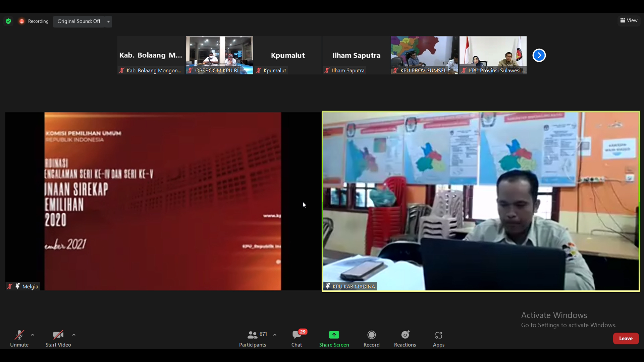Image resolution: width=644 pixels, height=362 pixels.
Task: Click the green Share Screen icon
Action: (x=334, y=335)
